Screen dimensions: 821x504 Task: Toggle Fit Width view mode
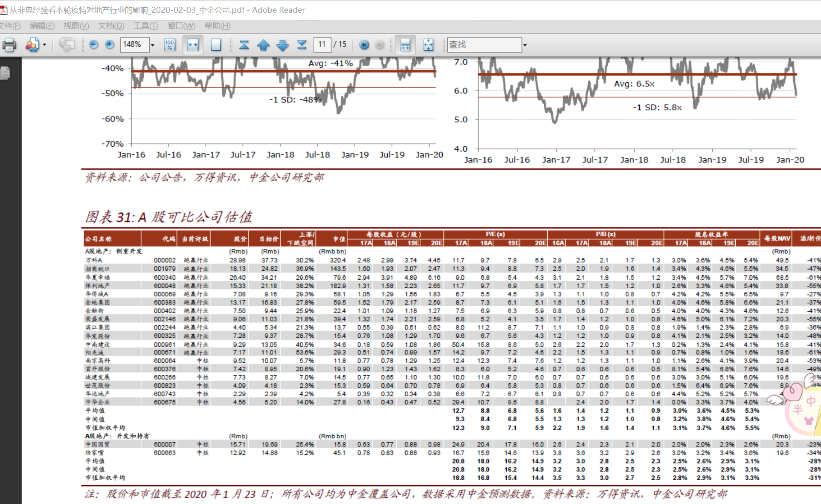point(193,45)
